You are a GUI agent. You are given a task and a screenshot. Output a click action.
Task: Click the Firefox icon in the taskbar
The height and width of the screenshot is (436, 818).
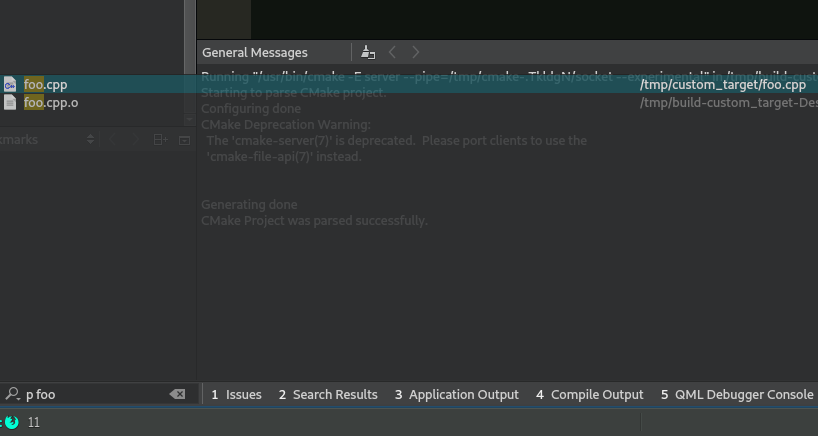(10, 422)
